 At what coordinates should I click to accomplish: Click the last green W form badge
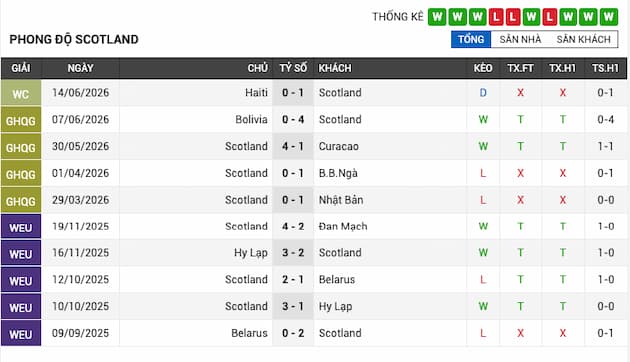(609, 17)
